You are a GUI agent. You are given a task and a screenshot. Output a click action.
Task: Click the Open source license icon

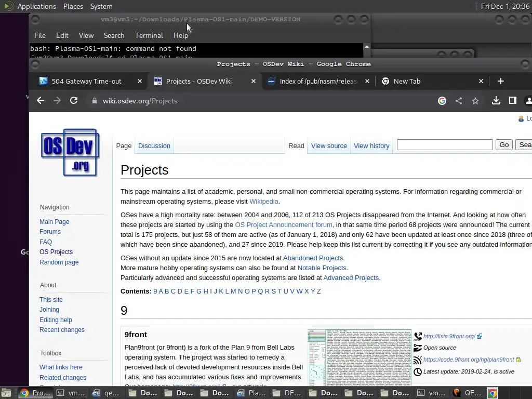[418, 348]
